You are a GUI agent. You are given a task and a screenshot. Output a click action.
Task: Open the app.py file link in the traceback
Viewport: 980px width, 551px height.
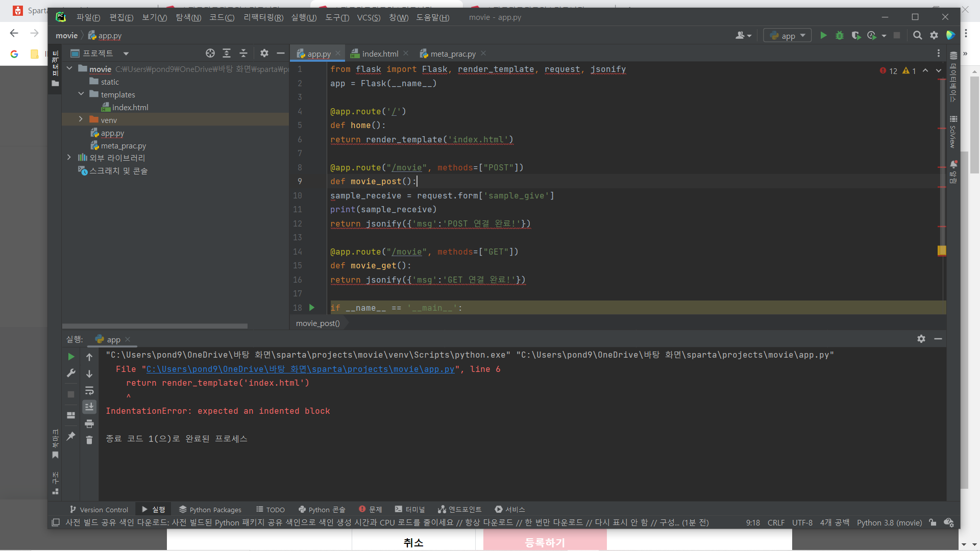pos(300,369)
